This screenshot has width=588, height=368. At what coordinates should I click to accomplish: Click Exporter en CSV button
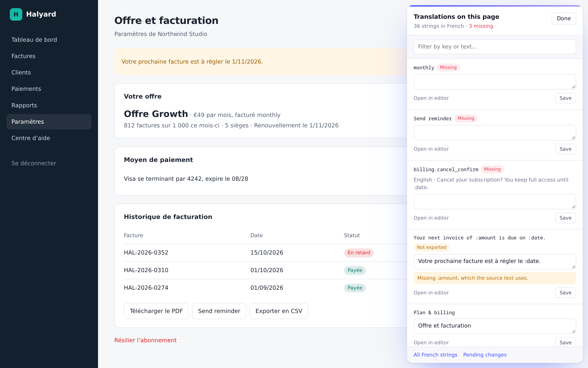279,311
